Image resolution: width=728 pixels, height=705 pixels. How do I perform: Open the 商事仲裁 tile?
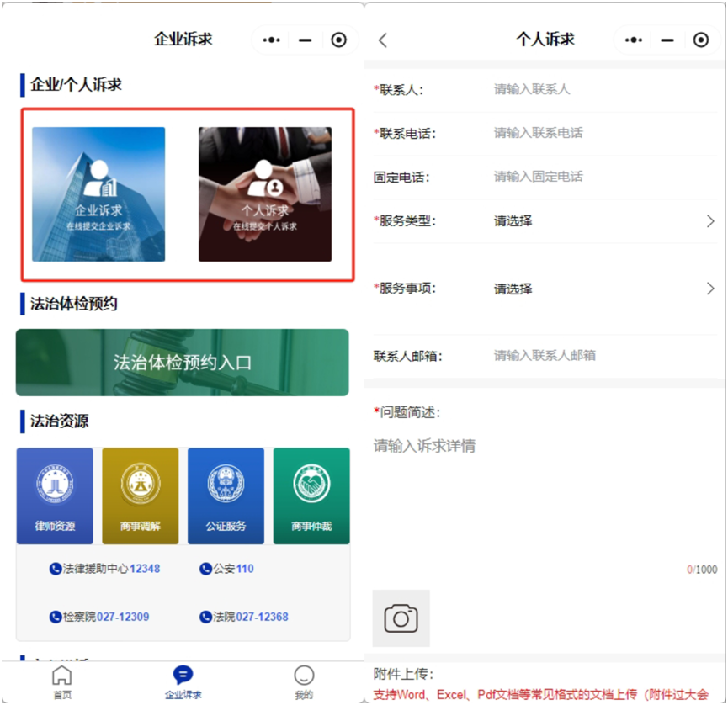click(x=311, y=496)
